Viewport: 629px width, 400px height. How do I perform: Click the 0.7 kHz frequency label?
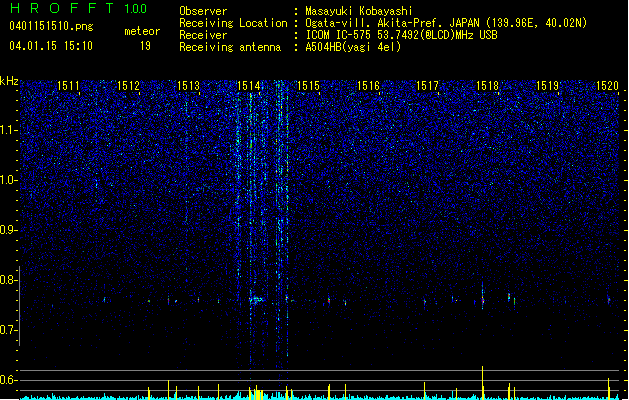(x=8, y=330)
